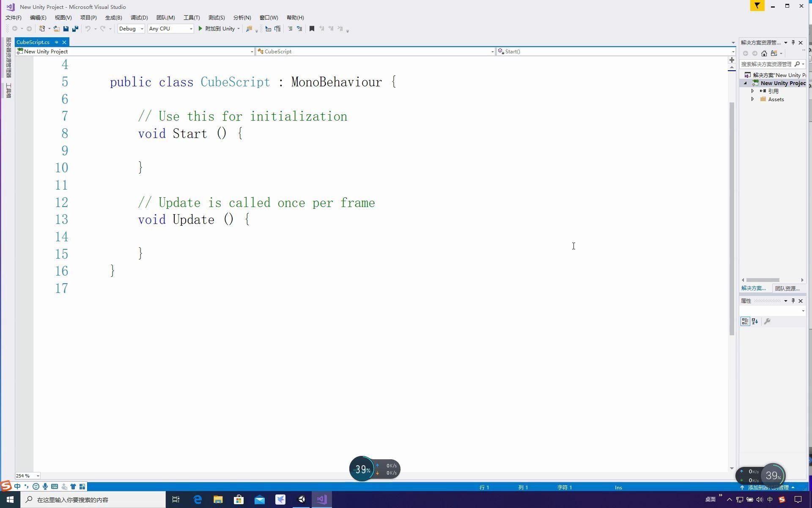Click the editor split-window handle above scrollbar

[732, 60]
